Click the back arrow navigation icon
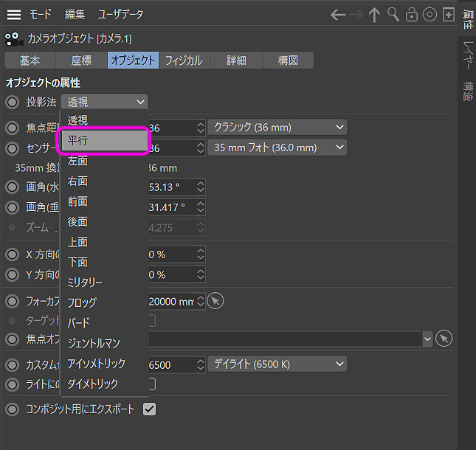The height and width of the screenshot is (450, 476). [x=338, y=15]
